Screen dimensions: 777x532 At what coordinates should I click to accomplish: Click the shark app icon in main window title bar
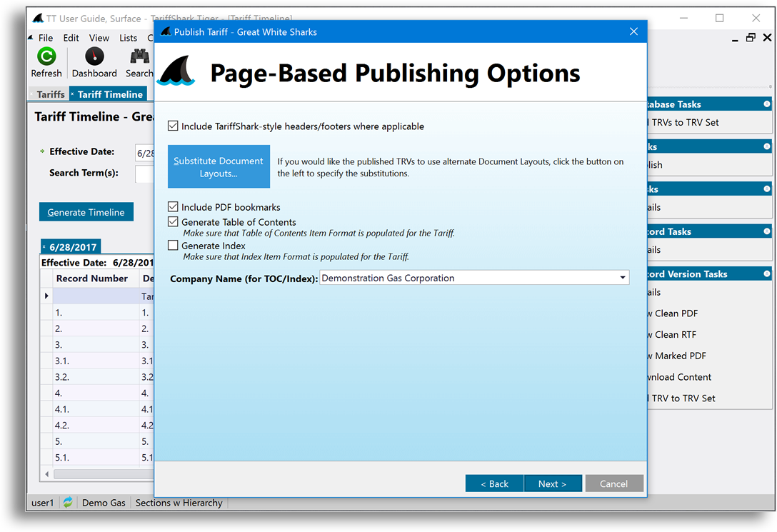(38, 19)
